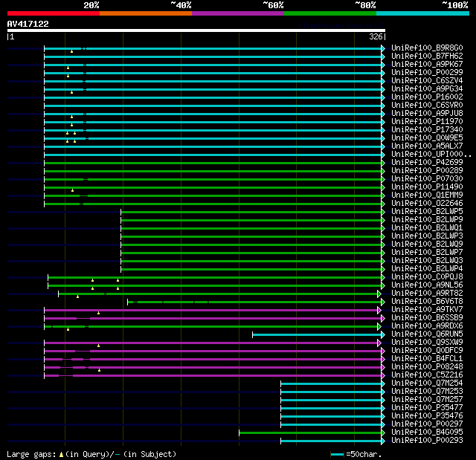Click the UniRef100_P17340 label
476x460 pixels.
click(427, 130)
